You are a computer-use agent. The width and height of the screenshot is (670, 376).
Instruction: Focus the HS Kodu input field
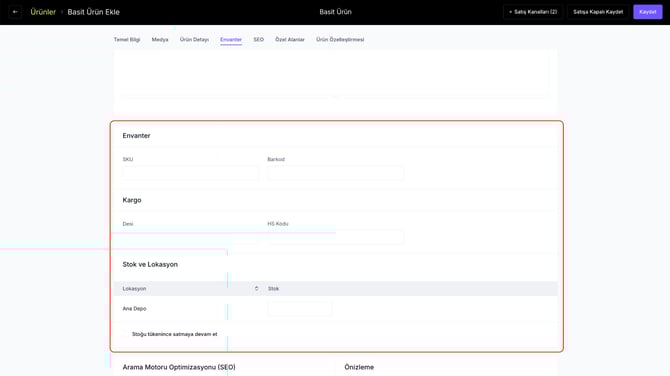coord(335,237)
